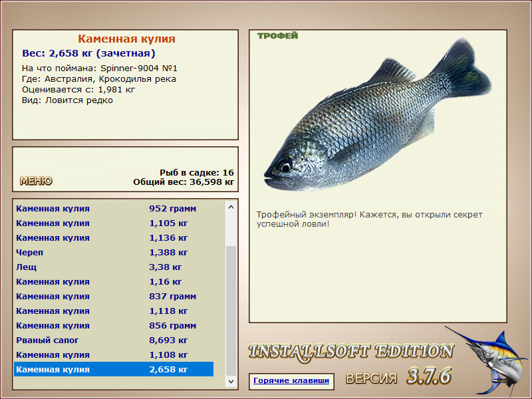Viewport: 532px width, 399px height.
Task: Select the Лещ 3,38 кг row
Action: [114, 267]
